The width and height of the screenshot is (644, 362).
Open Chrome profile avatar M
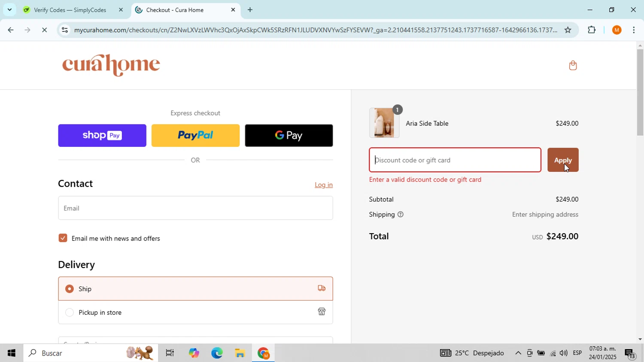617,30
